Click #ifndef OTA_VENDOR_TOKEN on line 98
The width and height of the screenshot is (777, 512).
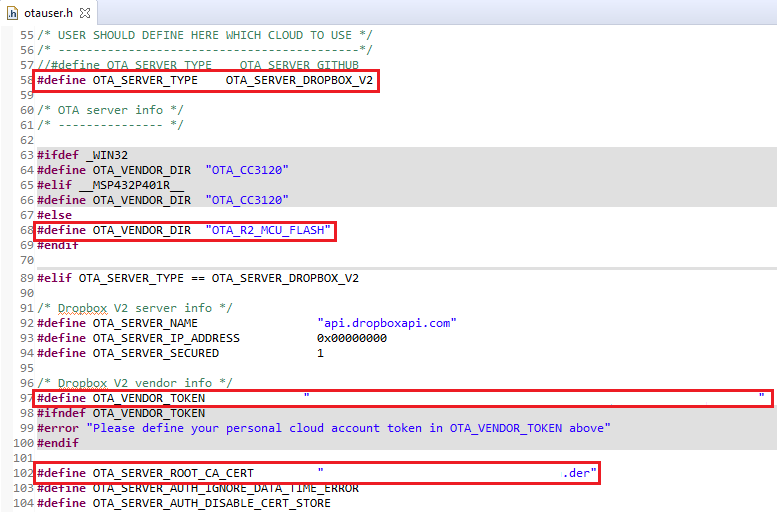tap(121, 413)
